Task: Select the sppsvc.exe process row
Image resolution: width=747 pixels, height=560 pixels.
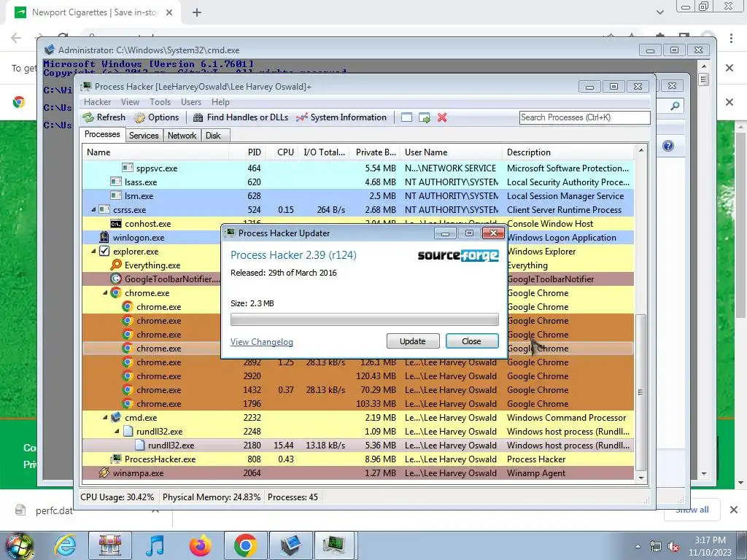Action: pyautogui.click(x=357, y=168)
